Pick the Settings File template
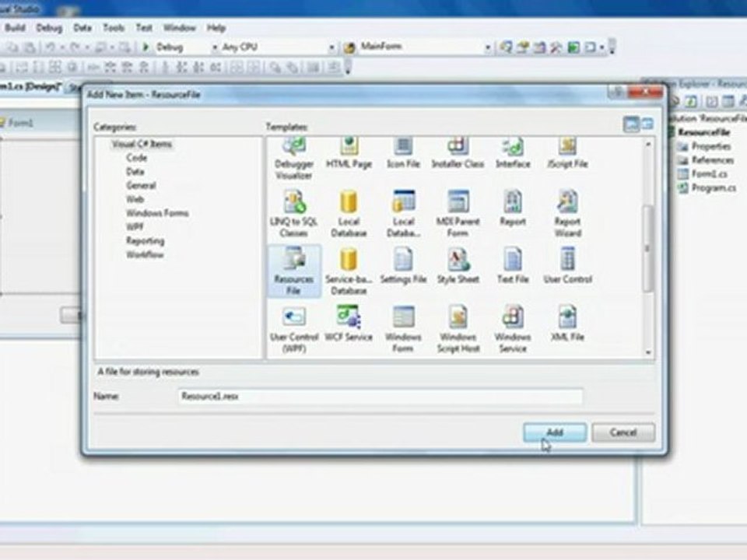Image resolution: width=747 pixels, height=560 pixels. pos(403,266)
